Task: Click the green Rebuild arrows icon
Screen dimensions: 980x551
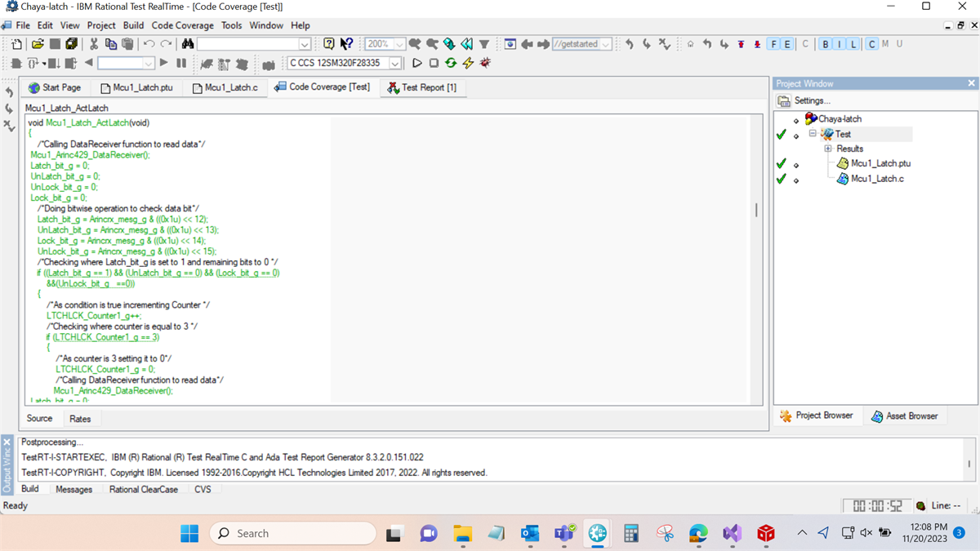Action: (x=451, y=63)
